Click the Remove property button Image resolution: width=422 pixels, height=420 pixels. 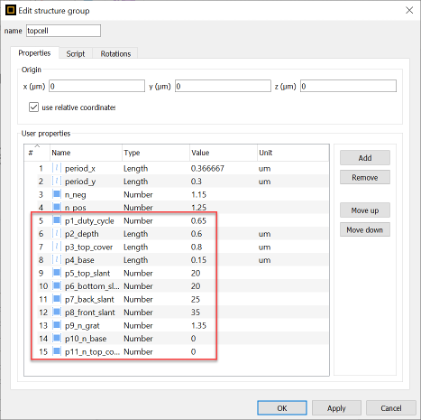click(x=365, y=177)
